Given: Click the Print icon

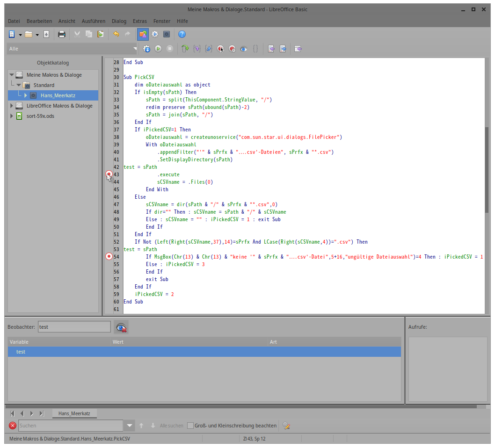Looking at the screenshot, I should tap(62, 35).
